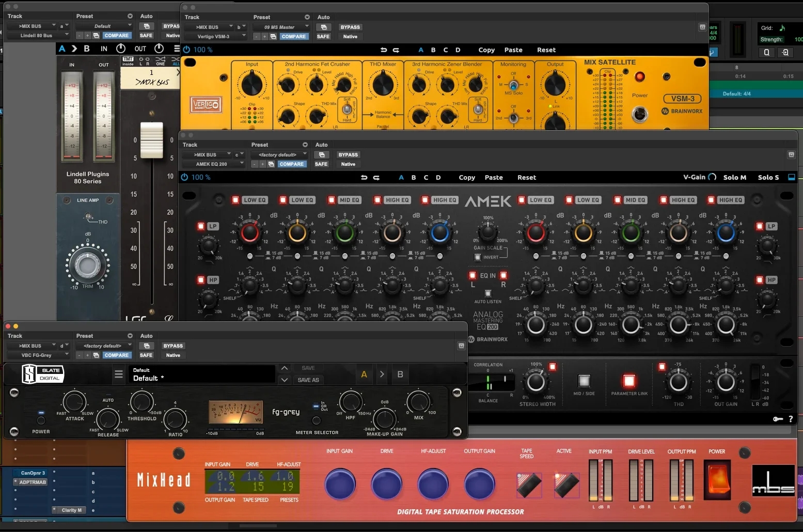This screenshot has height=532, width=803.
Task: Expand the Lindell 80 Bus plugin selector
Action: pos(37,36)
